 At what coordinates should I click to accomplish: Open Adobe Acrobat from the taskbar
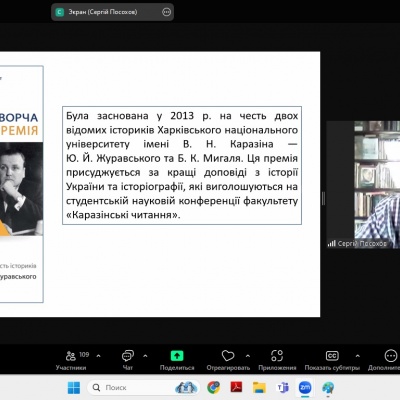236,388
